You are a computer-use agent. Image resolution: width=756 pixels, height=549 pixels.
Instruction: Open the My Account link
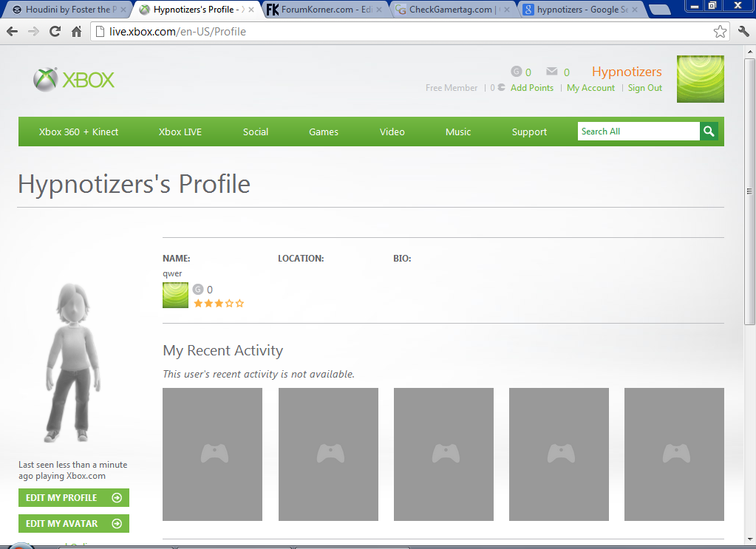click(590, 88)
